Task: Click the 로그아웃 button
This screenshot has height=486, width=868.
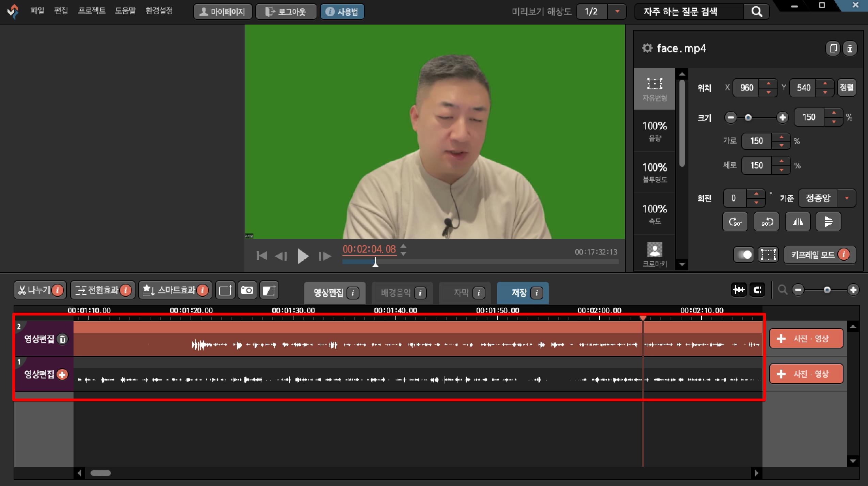Action: pos(286,12)
